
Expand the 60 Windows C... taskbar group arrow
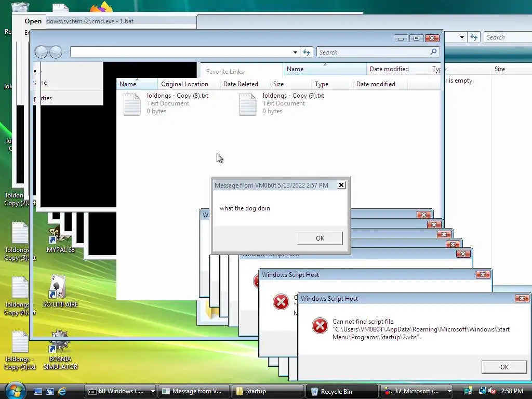153,391
